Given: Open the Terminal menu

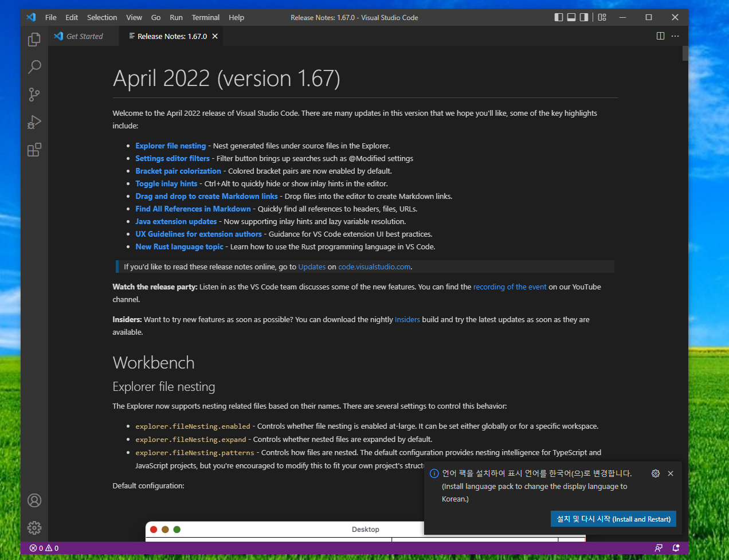Looking at the screenshot, I should click(x=206, y=17).
